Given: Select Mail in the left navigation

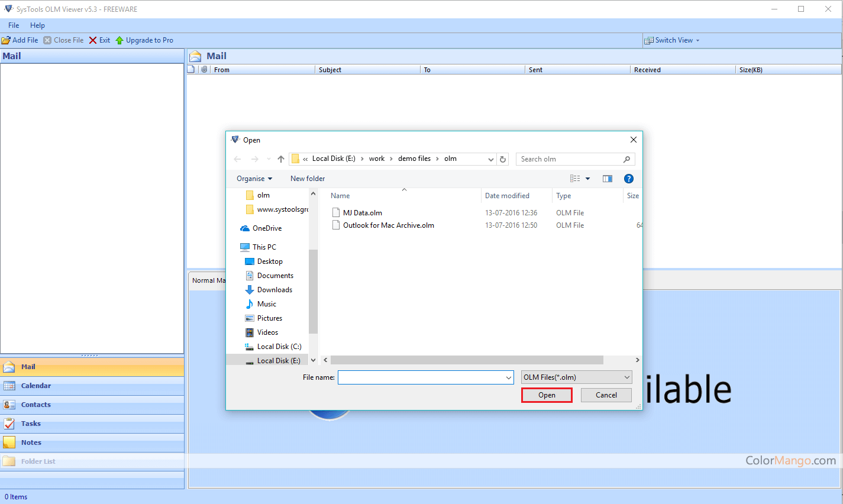Looking at the screenshot, I should click(x=92, y=367).
